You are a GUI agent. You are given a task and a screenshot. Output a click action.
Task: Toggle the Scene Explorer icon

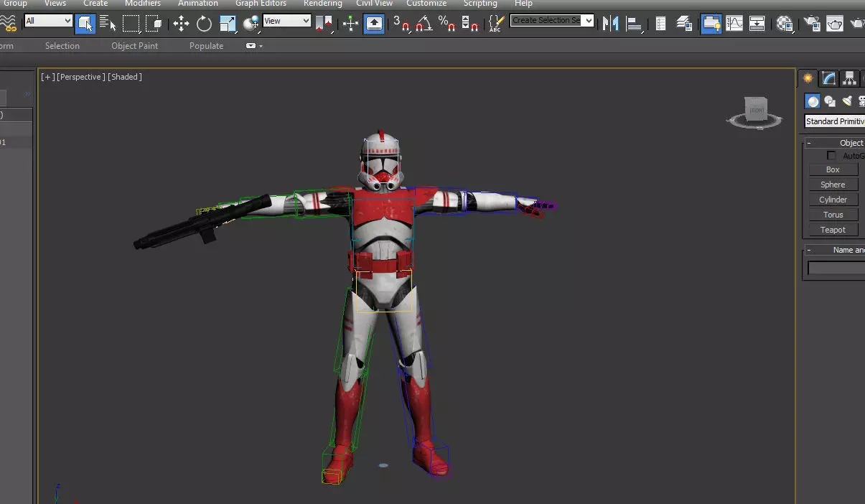click(x=660, y=24)
